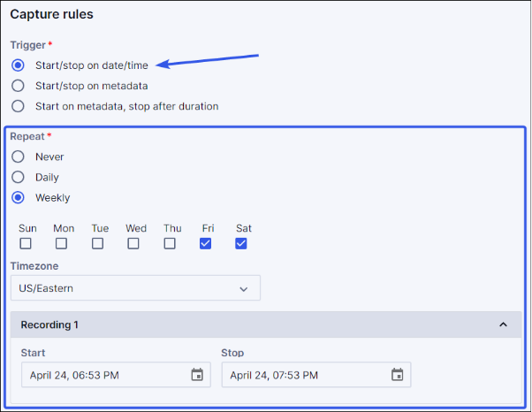The image size is (532, 412).
Task: Click the Stop field showing April 24, 07:53 PM
Action: [305, 375]
